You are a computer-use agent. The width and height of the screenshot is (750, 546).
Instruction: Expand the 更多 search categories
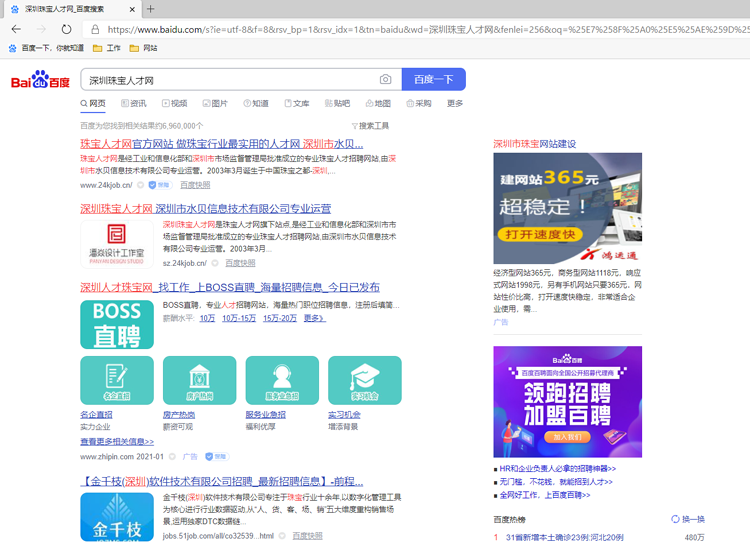tap(455, 103)
